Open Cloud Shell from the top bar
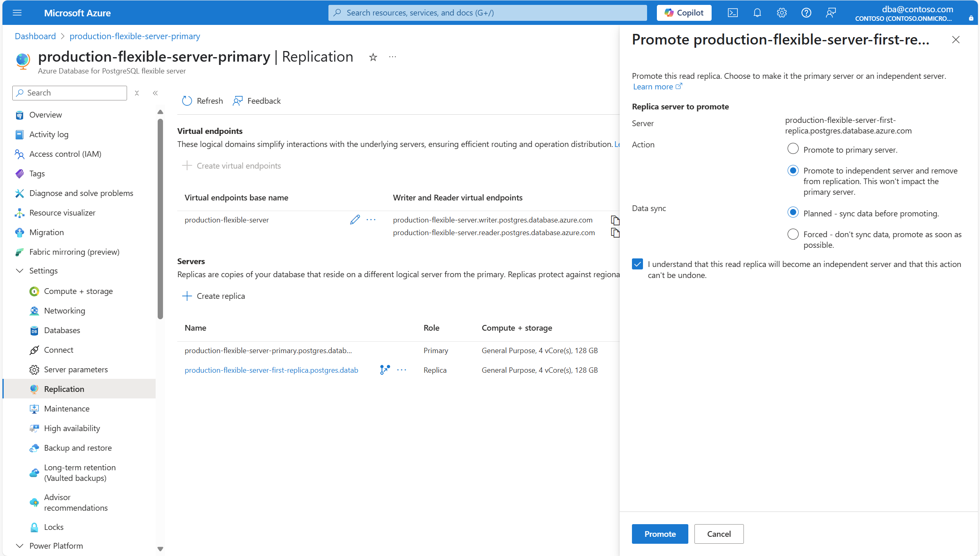This screenshot has width=980, height=556. (x=732, y=13)
